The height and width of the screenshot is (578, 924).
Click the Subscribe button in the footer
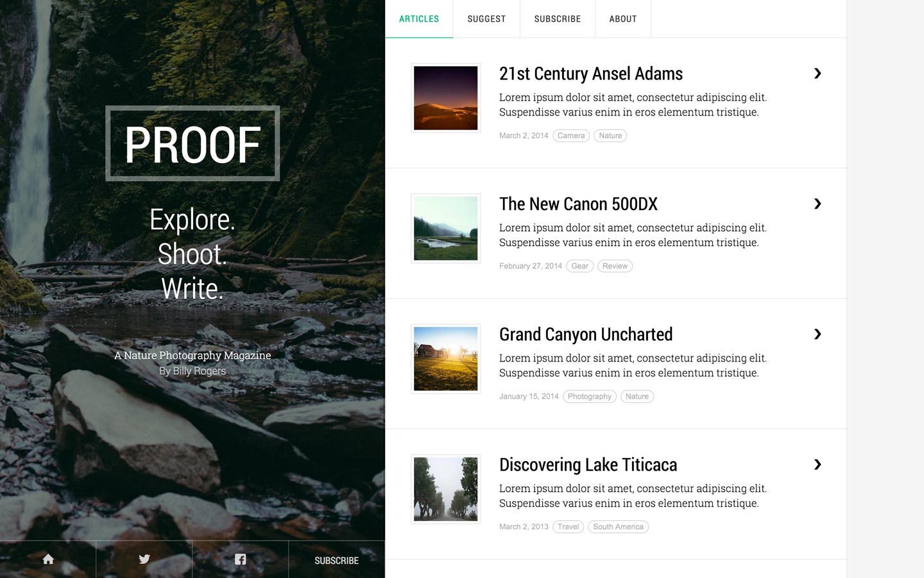tap(336, 559)
